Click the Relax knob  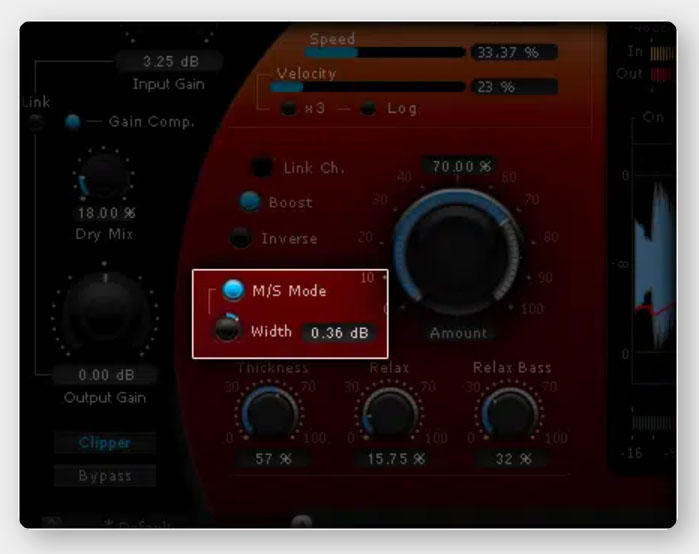click(391, 412)
